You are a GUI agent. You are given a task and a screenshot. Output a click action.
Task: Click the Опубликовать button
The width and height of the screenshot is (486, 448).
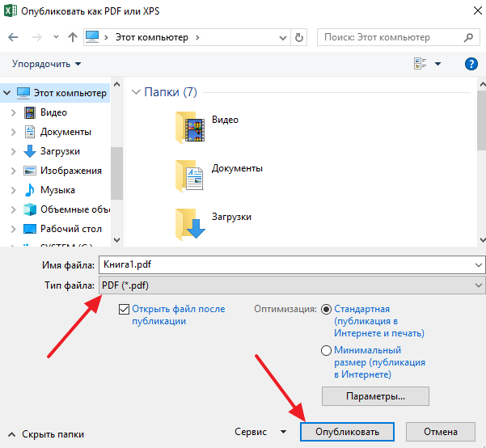point(346,432)
